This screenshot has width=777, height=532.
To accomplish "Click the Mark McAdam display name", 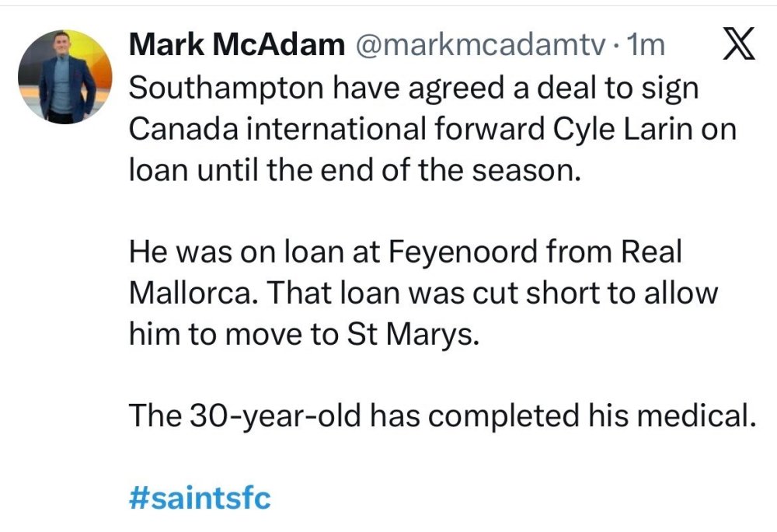I will [x=236, y=46].
